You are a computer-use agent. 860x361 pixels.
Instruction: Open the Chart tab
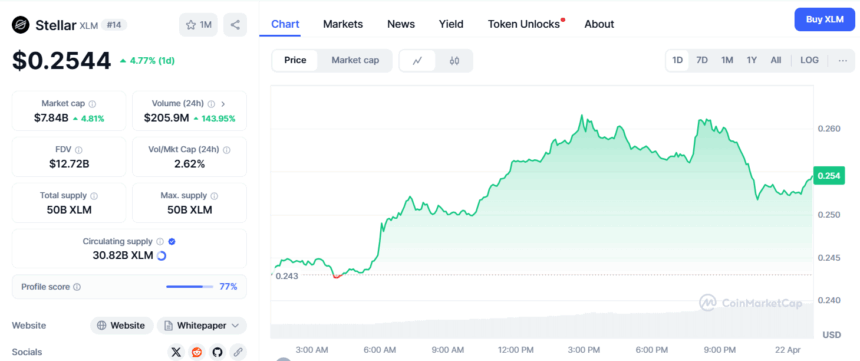pyautogui.click(x=285, y=24)
